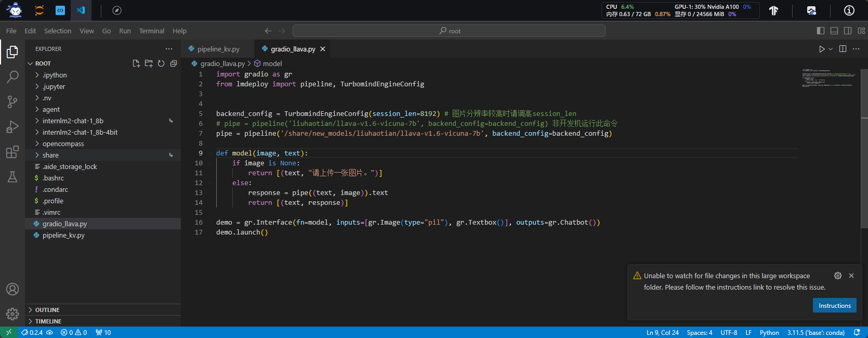Screen dimensions: 868x338
Task: Expand the agent folder
Action: pos(103,109)
